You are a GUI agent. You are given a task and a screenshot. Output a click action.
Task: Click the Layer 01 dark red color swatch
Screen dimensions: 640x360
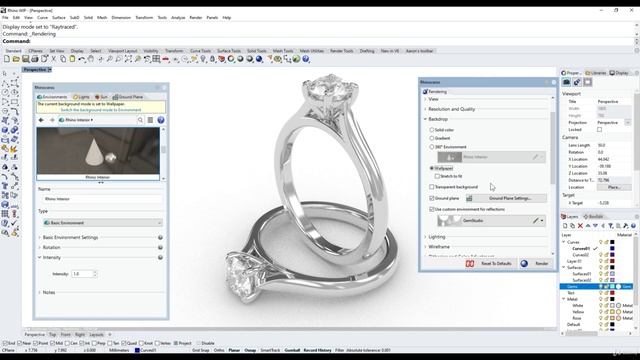[612, 261]
